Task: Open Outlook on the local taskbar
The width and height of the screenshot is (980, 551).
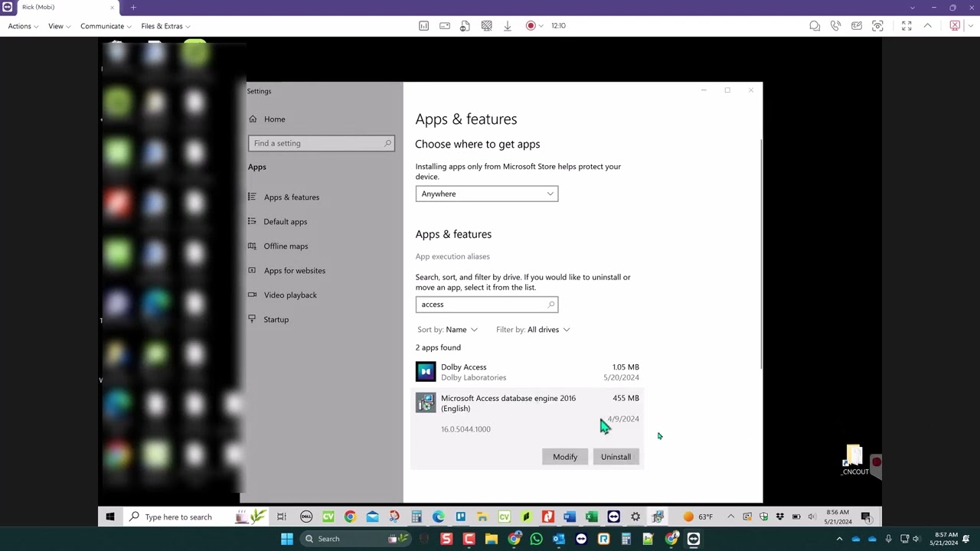Action: [x=558, y=540]
